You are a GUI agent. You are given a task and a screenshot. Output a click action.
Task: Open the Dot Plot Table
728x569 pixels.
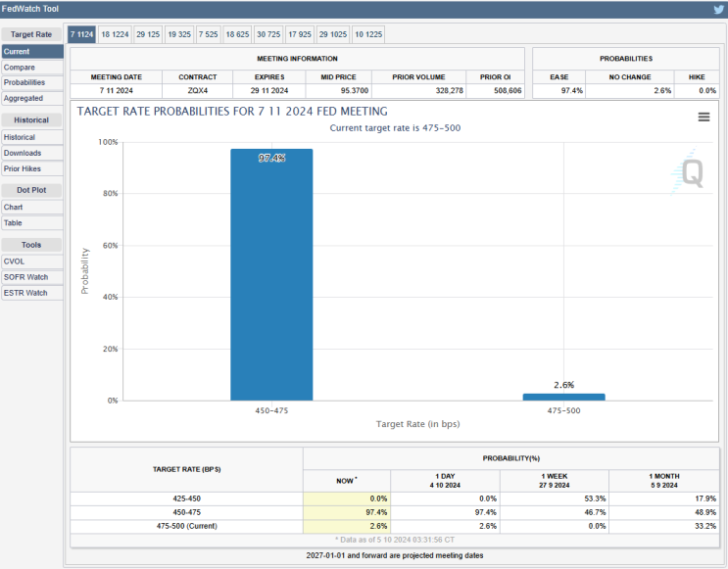32,223
